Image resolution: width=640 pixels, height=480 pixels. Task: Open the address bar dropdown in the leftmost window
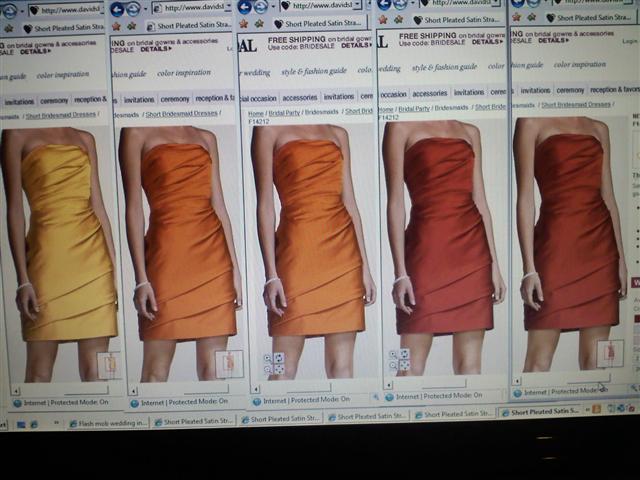pos(103,9)
